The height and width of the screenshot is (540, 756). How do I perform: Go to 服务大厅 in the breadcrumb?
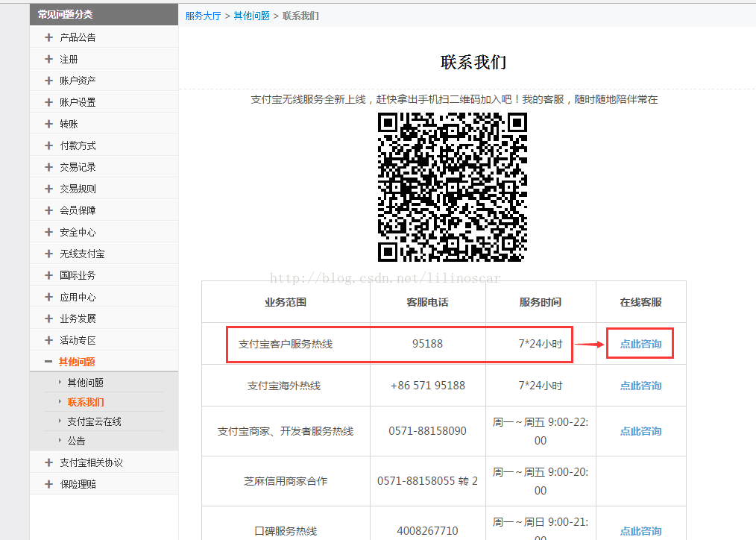203,16
